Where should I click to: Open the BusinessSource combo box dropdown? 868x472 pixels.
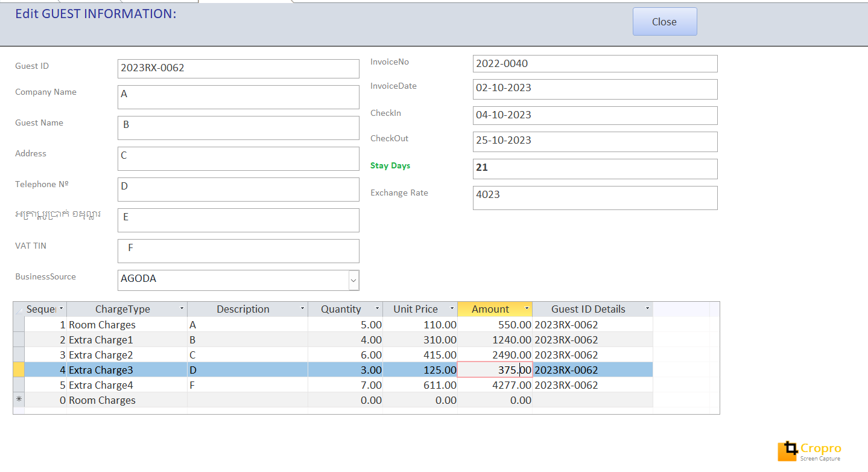point(353,280)
